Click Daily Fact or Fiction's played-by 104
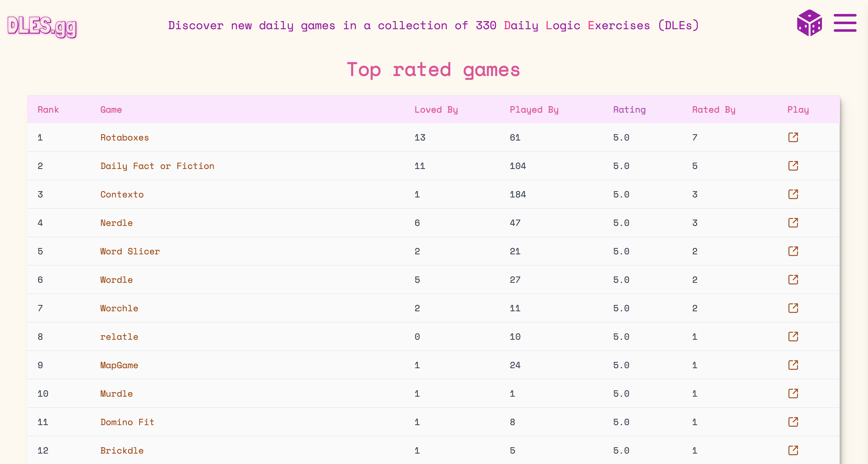Viewport: 868px width, 464px height. pyautogui.click(x=518, y=166)
